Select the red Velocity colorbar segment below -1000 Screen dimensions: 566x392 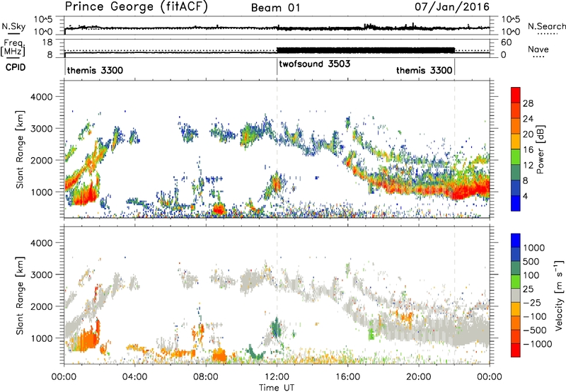coord(516,350)
